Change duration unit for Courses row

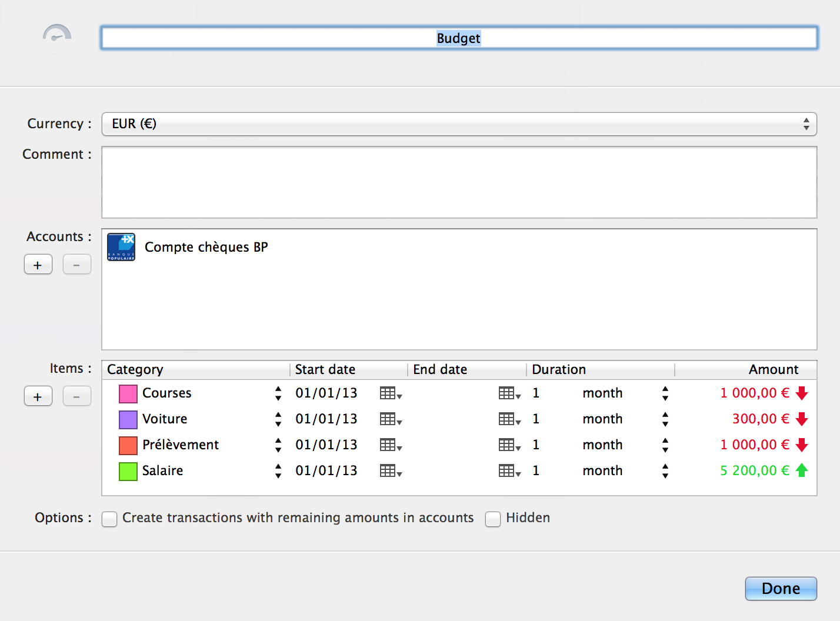(x=665, y=393)
